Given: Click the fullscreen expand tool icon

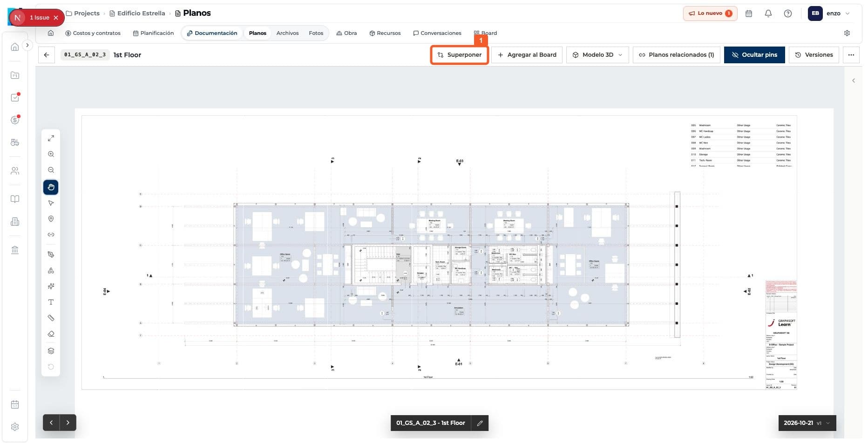Looking at the screenshot, I should pyautogui.click(x=51, y=138).
